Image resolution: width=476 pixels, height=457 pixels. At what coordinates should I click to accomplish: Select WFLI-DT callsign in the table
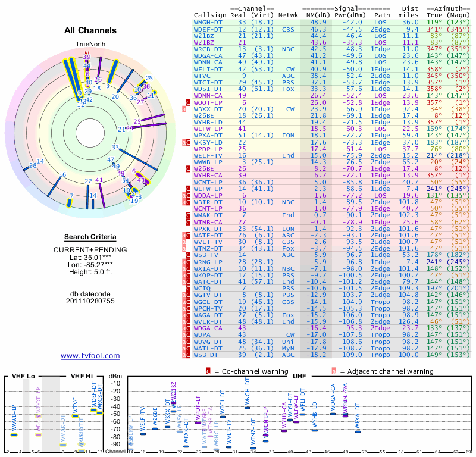click(x=208, y=69)
